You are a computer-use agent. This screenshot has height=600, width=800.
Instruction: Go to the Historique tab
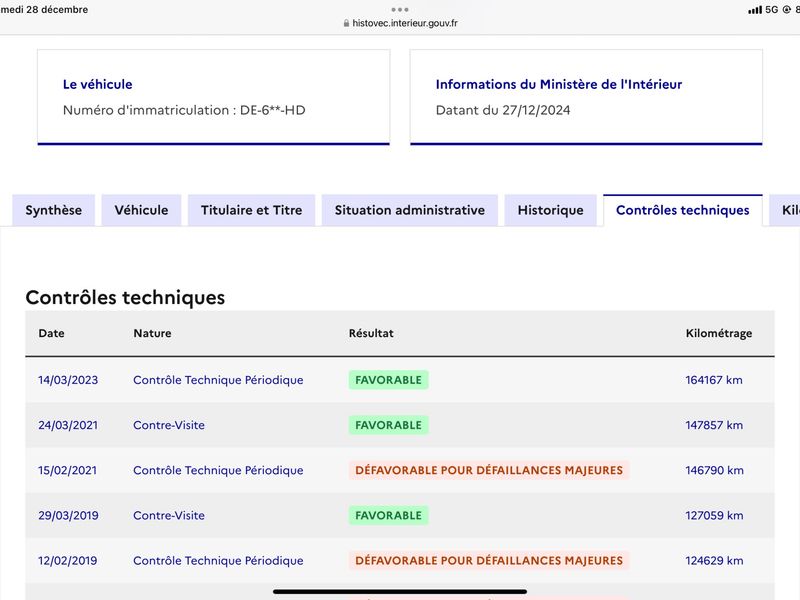551,210
